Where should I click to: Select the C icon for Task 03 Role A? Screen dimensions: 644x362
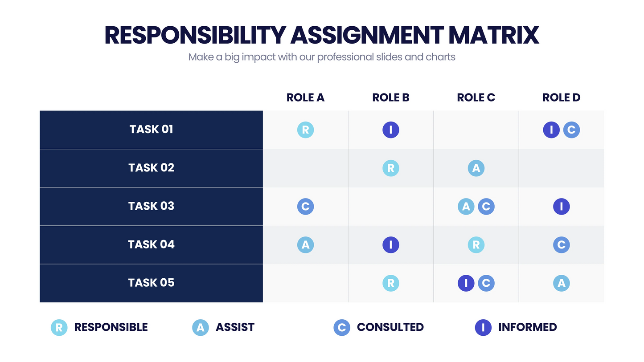click(305, 206)
